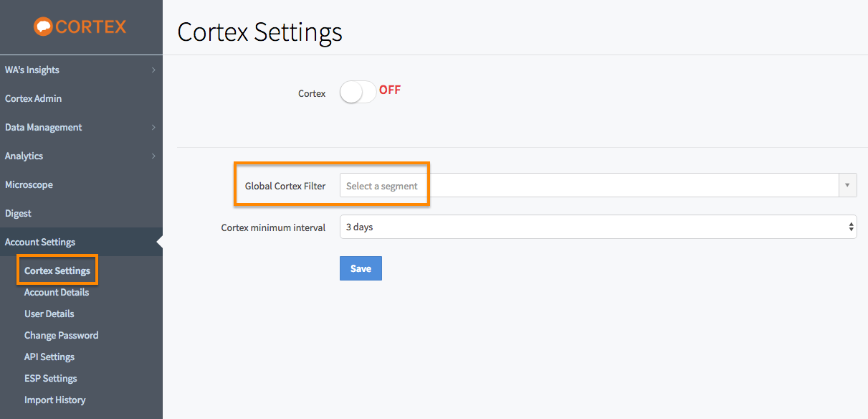Go to the Microscope section

29,184
